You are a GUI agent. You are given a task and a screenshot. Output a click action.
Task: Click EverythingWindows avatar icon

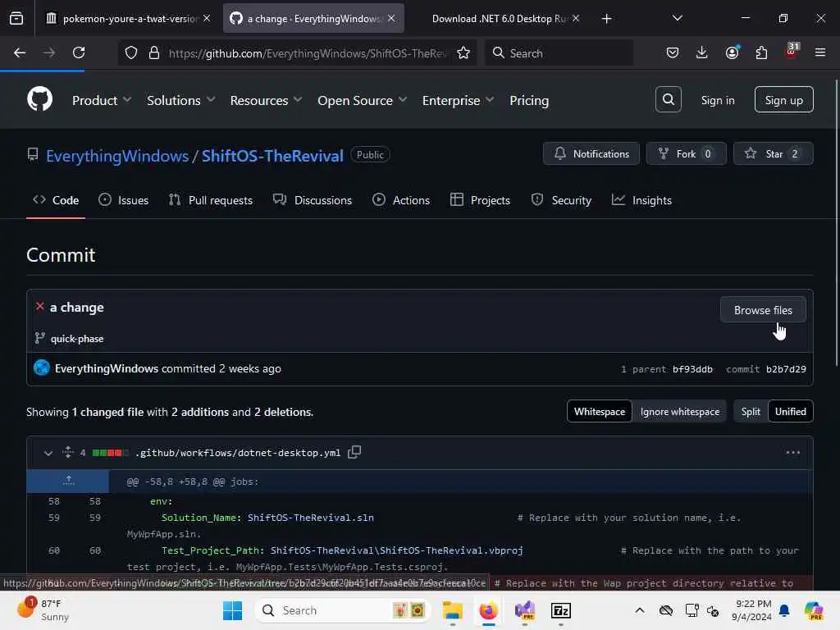click(x=42, y=368)
